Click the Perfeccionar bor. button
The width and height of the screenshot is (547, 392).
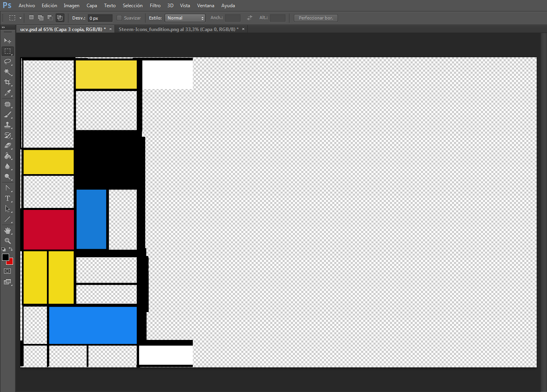click(316, 18)
